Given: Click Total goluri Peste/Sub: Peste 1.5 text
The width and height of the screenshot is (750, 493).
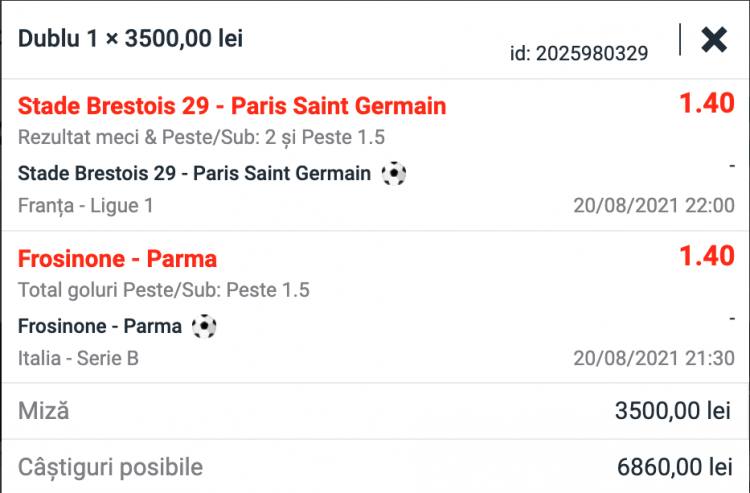Looking at the screenshot, I should 163,291.
